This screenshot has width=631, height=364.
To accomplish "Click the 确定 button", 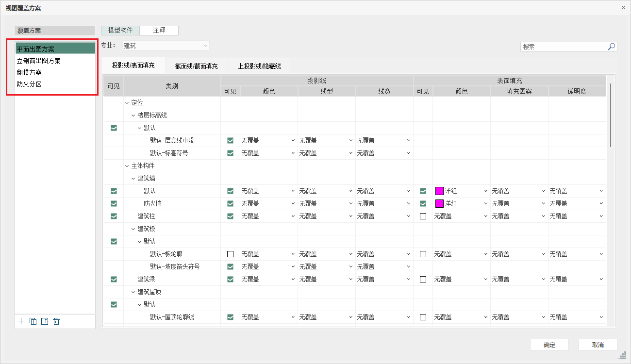I will (x=549, y=345).
